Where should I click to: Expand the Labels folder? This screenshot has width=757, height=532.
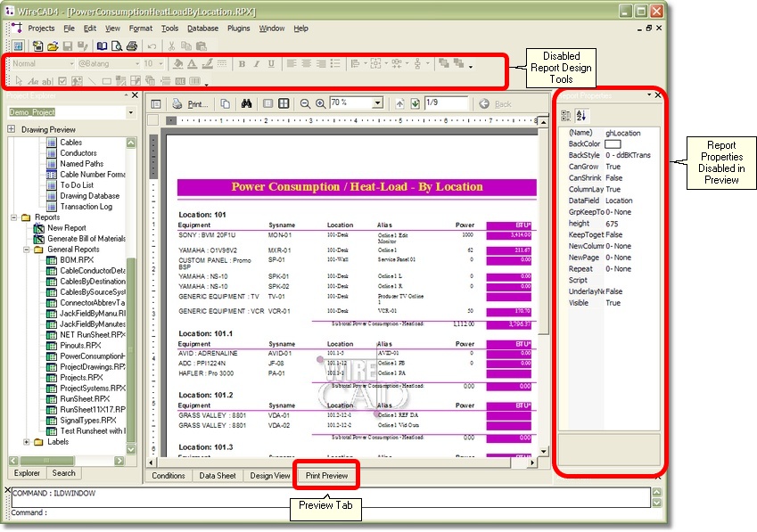[27, 442]
